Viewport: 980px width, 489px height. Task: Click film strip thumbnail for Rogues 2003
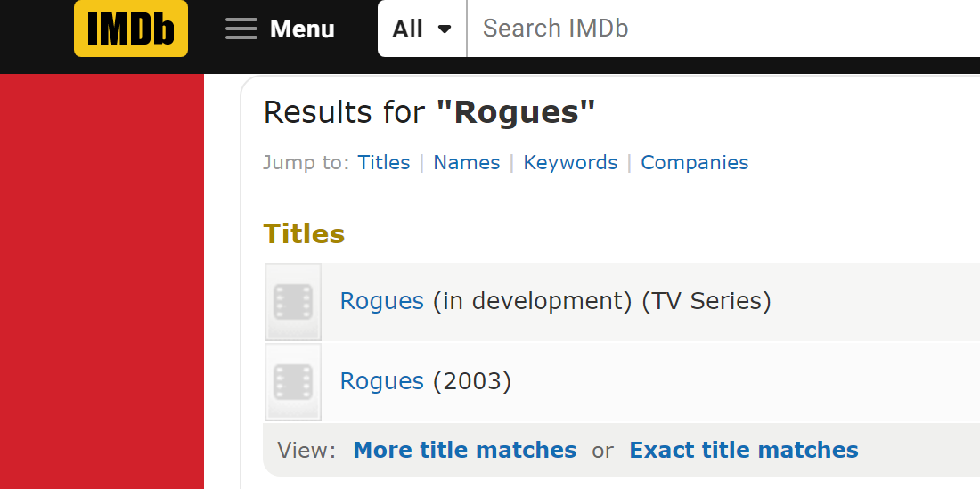click(x=293, y=381)
